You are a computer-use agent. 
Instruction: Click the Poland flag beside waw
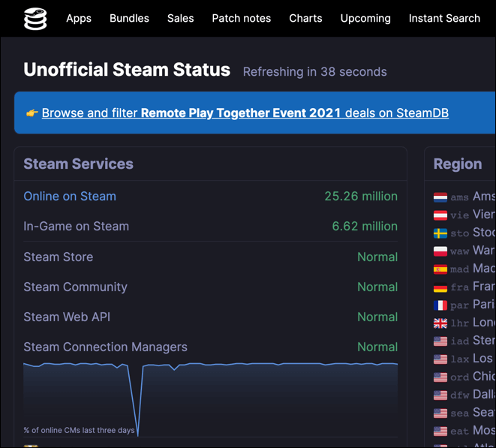click(x=440, y=251)
